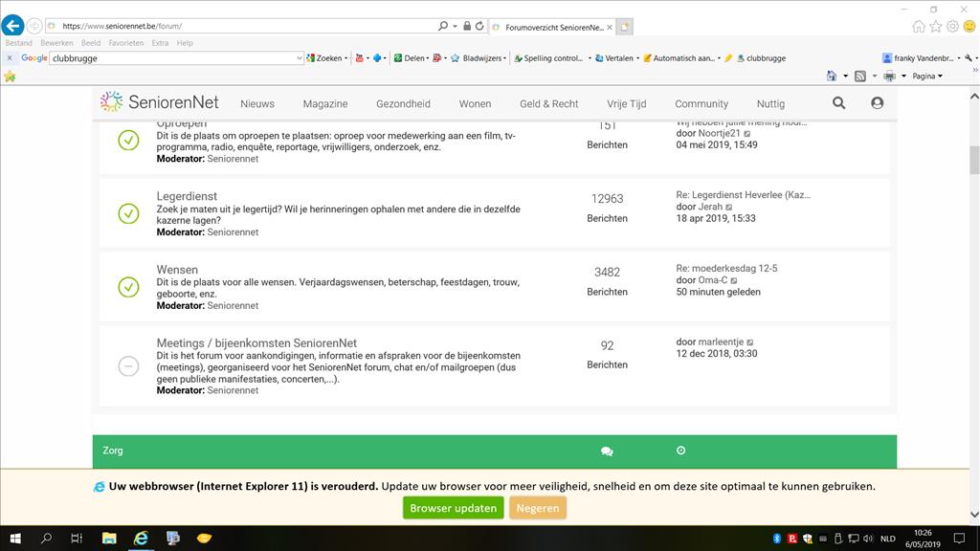Open the Legerdienst forum link

187,196
